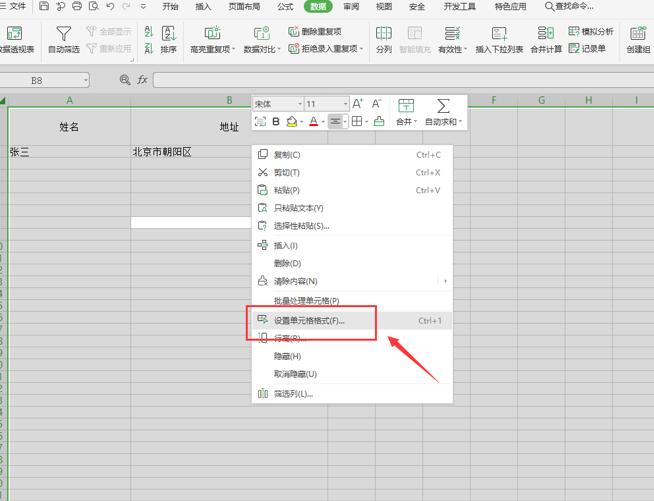Open the B8 name box dropdown
Screen dimensions: 654x501
tap(86, 80)
